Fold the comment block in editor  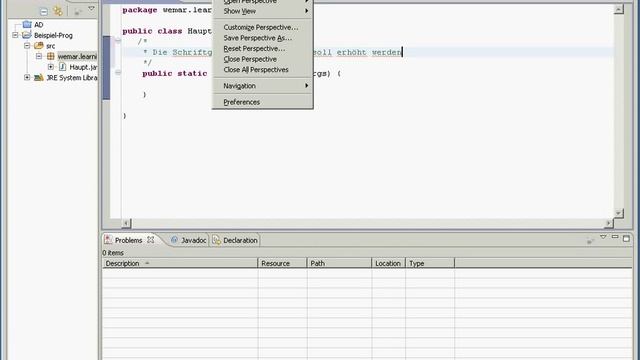click(x=118, y=40)
